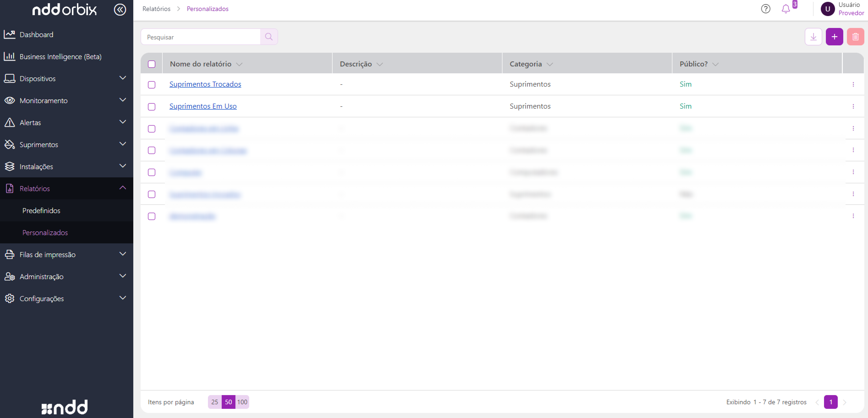Set items per page to 50
This screenshot has width=868, height=418.
pos(229,402)
